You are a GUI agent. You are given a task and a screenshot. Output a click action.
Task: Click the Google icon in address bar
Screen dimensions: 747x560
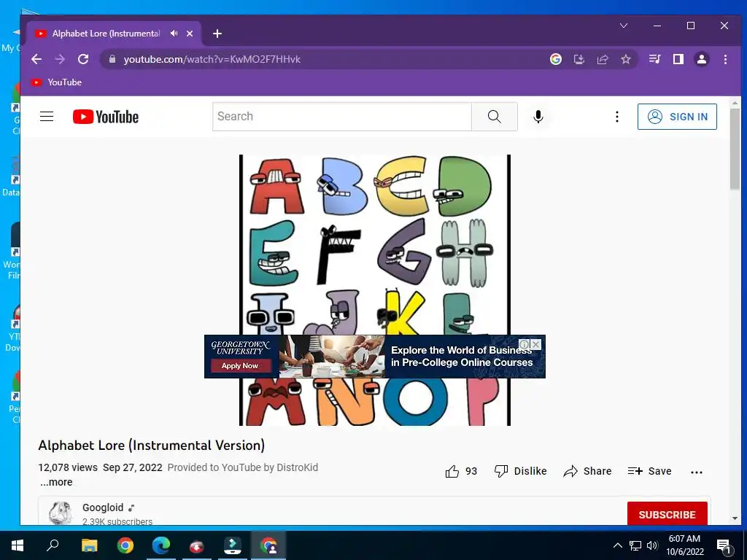click(x=555, y=59)
